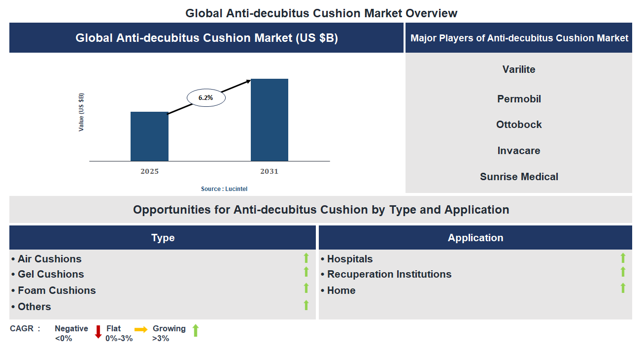Select Sunrise Medical in the players list

[518, 176]
